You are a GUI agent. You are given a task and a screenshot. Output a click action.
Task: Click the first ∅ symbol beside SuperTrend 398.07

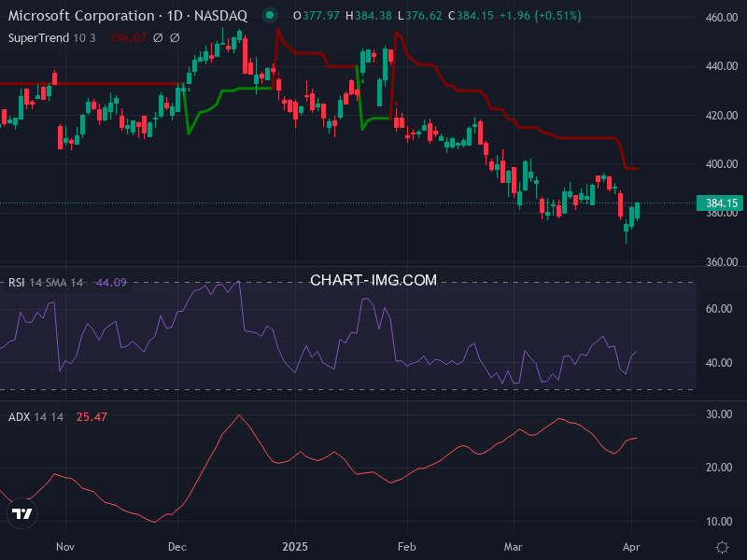[158, 37]
